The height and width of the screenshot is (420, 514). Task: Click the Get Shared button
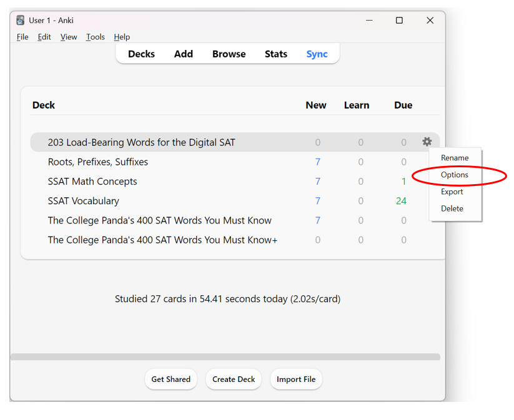tap(171, 379)
